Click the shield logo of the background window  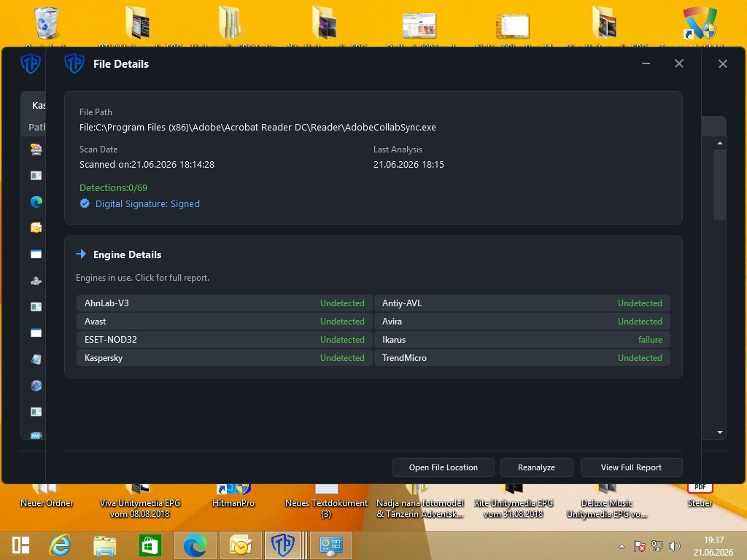point(31,63)
